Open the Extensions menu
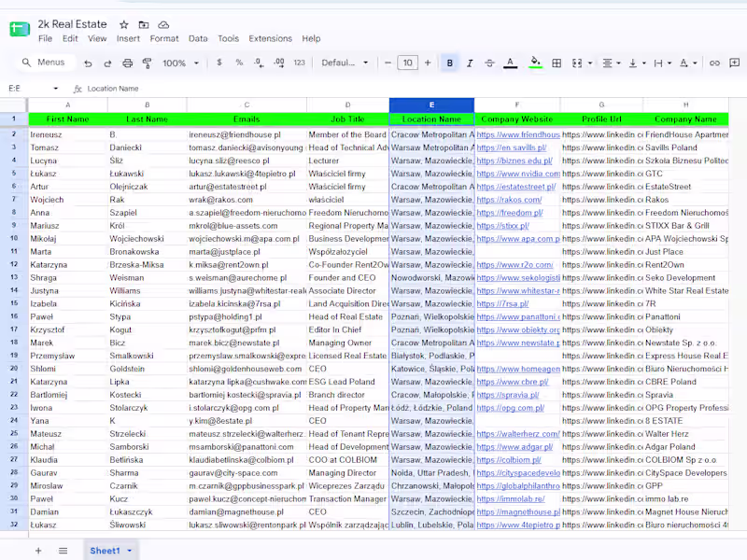This screenshot has width=747, height=560. (270, 38)
